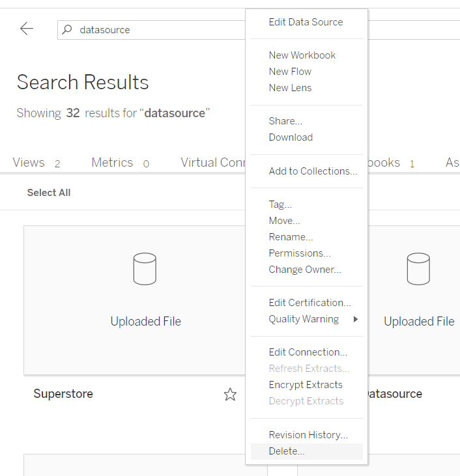Image resolution: width=460 pixels, height=476 pixels.
Task: Open the Superstore data source link
Action: pos(63,394)
